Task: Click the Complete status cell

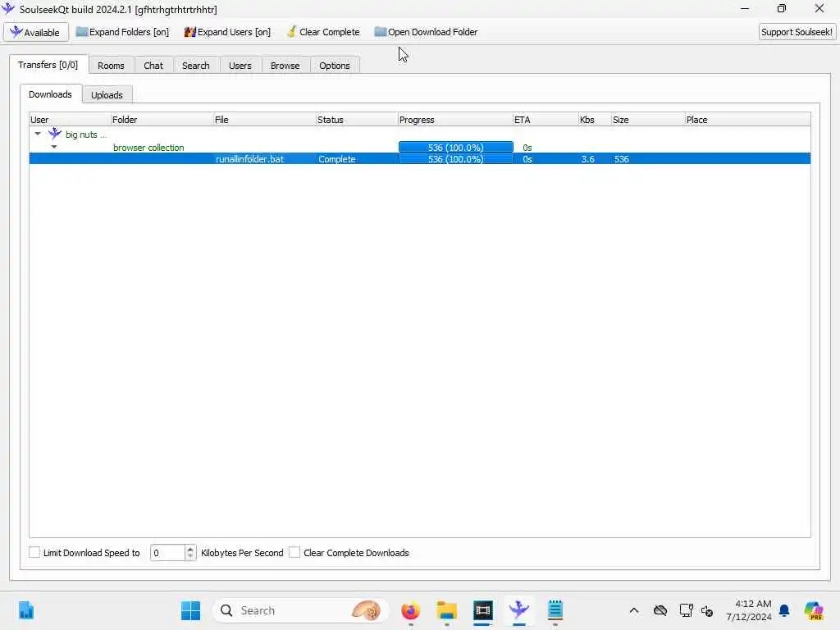Action: pos(337,159)
